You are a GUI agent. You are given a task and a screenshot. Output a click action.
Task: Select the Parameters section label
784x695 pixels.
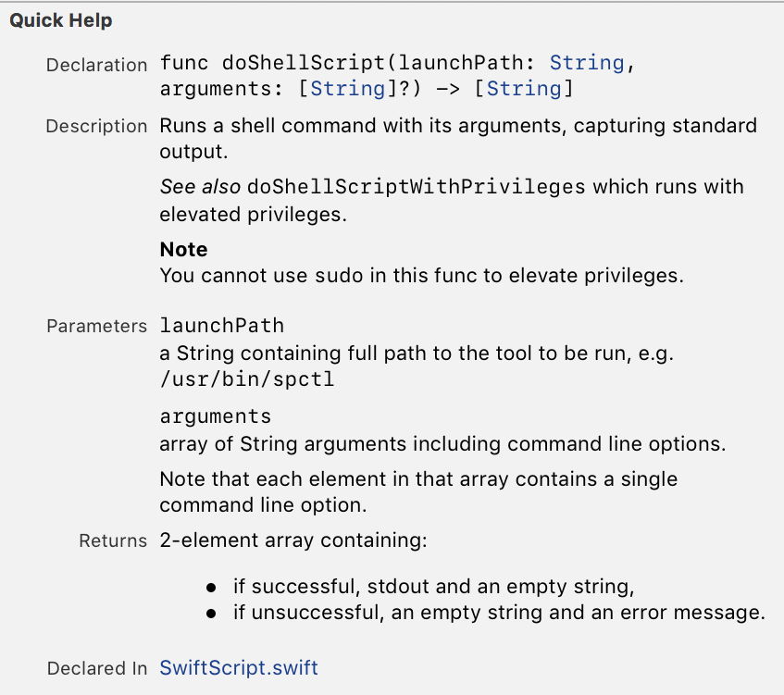click(96, 326)
